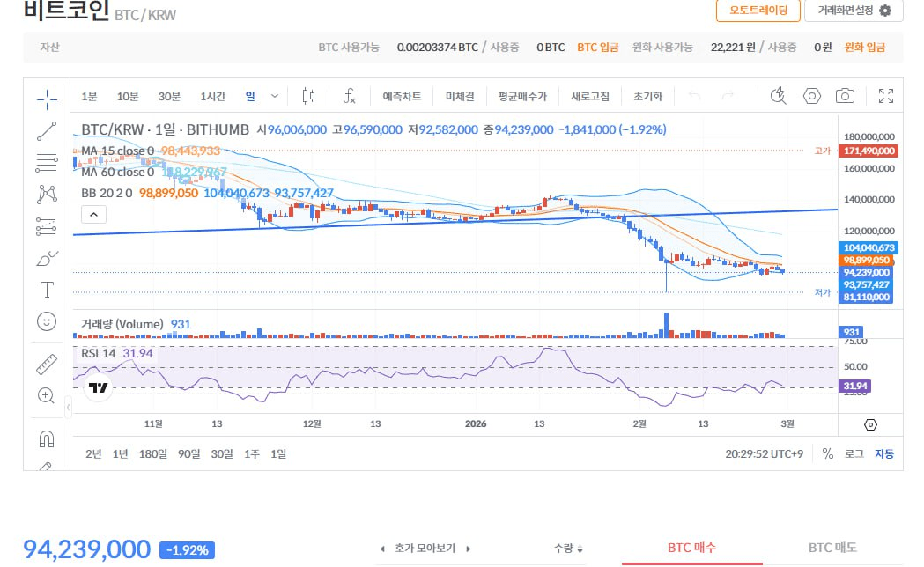Select the measure ruler tool
The height and width of the screenshot is (567, 924).
coord(47,364)
